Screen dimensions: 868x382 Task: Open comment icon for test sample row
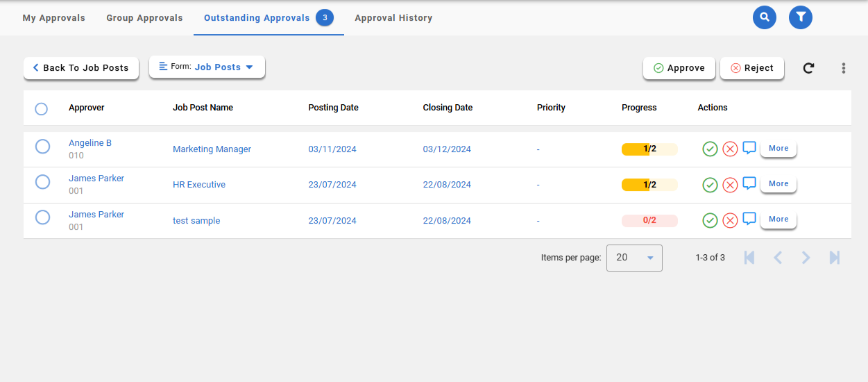[x=749, y=219]
